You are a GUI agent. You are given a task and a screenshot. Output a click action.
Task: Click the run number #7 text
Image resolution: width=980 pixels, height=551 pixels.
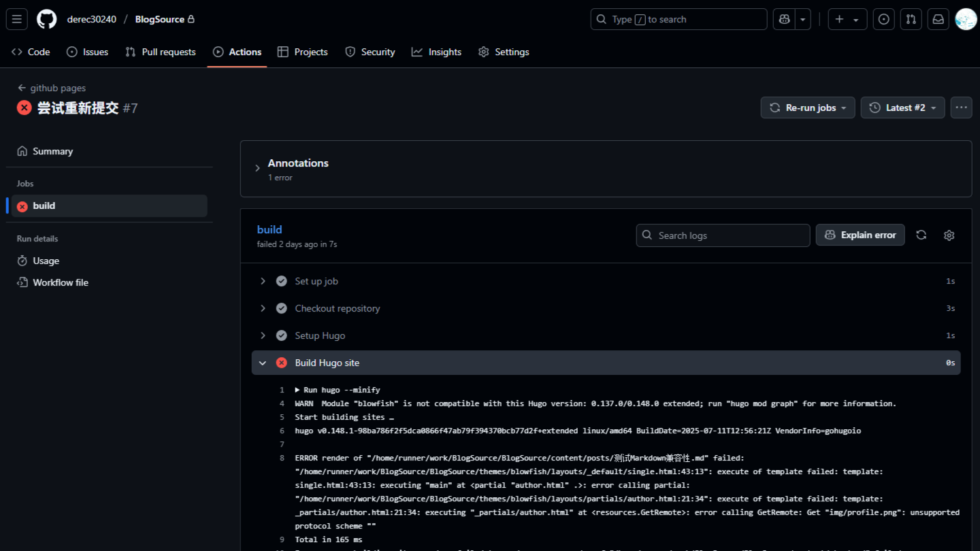click(131, 107)
